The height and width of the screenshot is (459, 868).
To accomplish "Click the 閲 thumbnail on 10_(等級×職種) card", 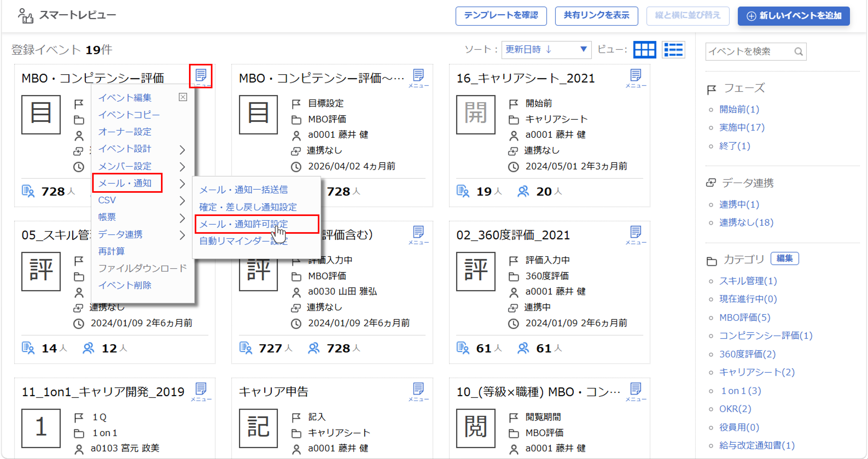I will (475, 428).
